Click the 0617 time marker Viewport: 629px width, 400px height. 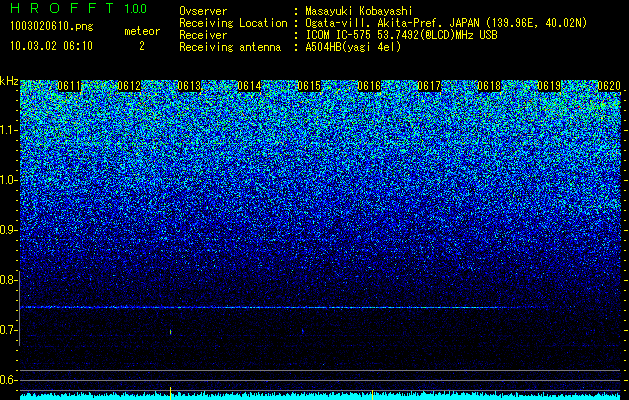(x=430, y=86)
